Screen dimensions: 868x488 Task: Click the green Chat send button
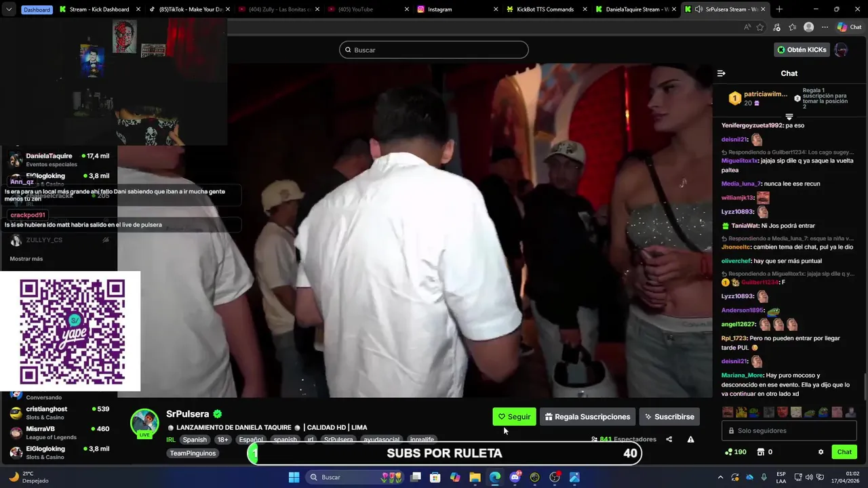point(844,452)
